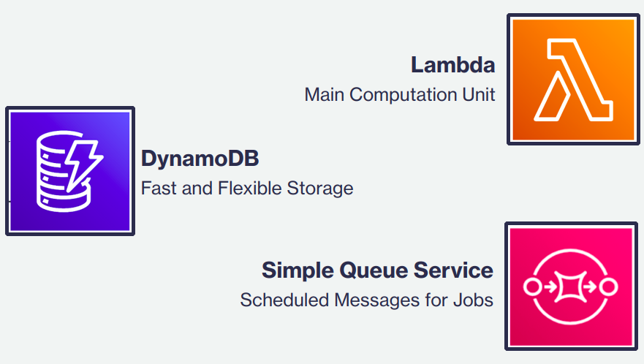Click the Simple Queue Service heading

tap(377, 270)
